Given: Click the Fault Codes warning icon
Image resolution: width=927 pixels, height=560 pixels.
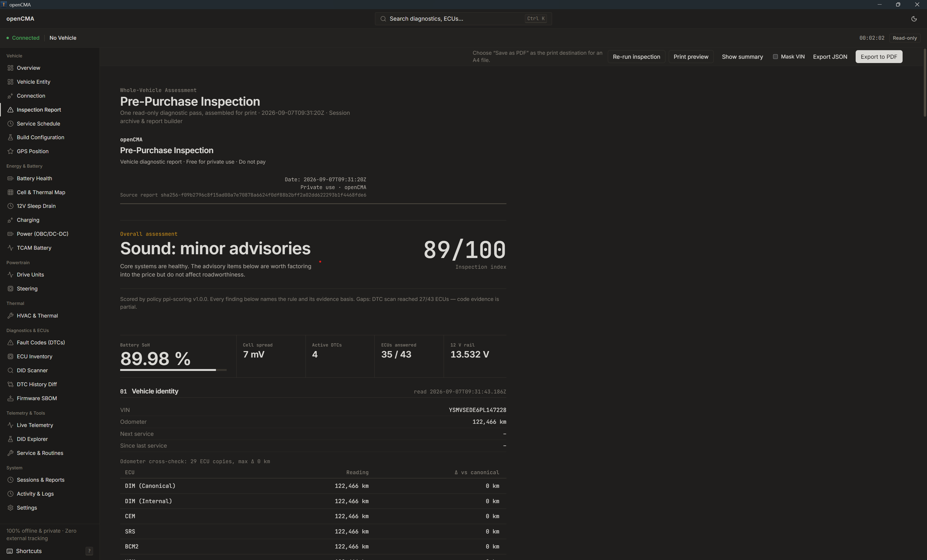Looking at the screenshot, I should click(10, 342).
